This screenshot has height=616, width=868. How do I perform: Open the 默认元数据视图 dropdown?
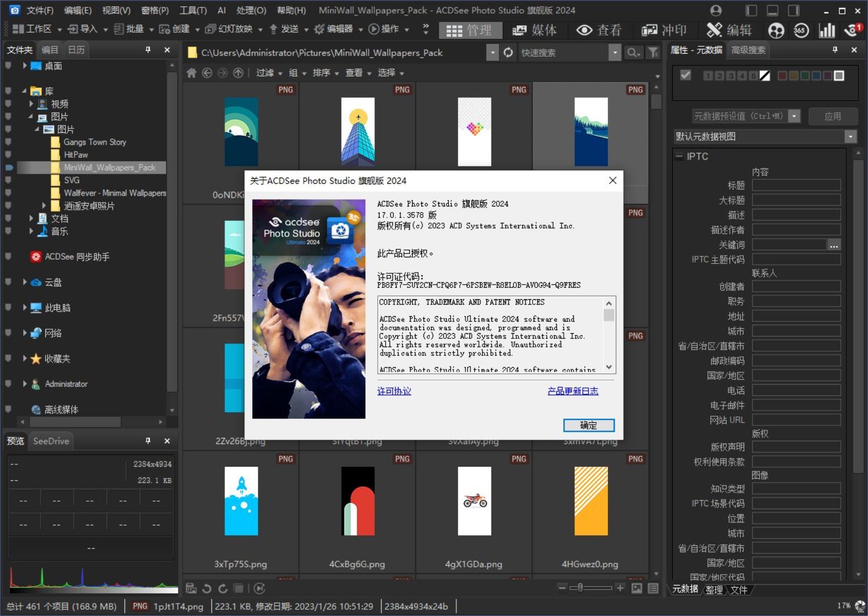pyautogui.click(x=850, y=136)
